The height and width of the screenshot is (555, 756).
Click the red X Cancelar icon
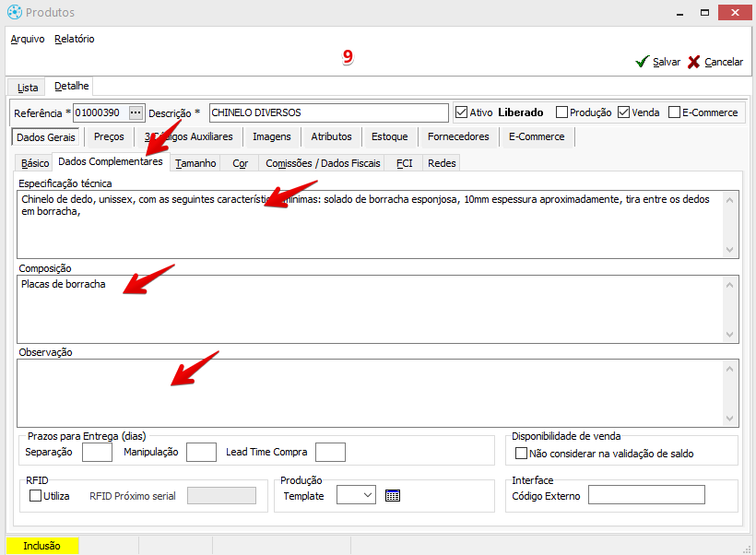click(693, 62)
